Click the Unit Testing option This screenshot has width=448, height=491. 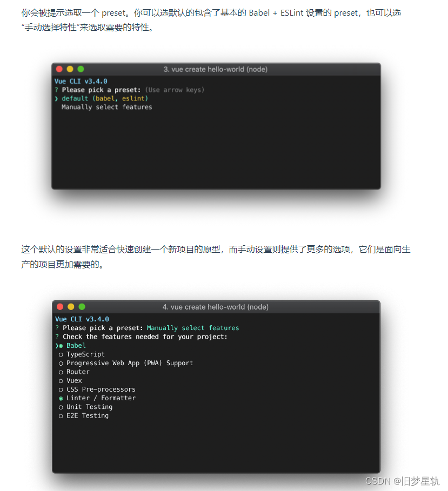pyautogui.click(x=89, y=407)
